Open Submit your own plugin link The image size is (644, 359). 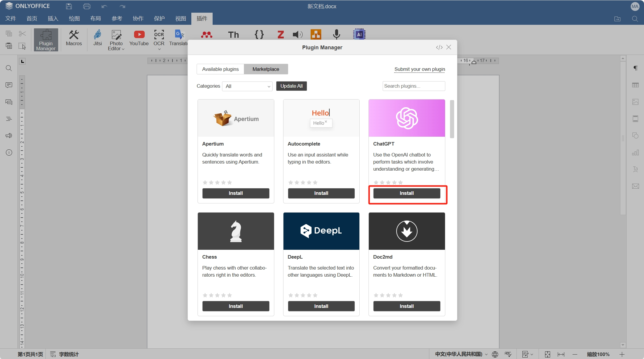(x=420, y=69)
